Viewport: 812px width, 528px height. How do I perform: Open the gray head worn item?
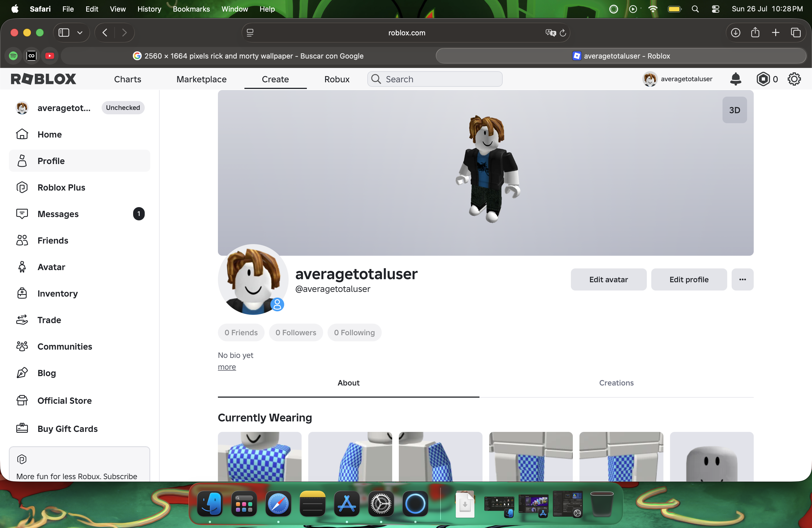[712, 457]
